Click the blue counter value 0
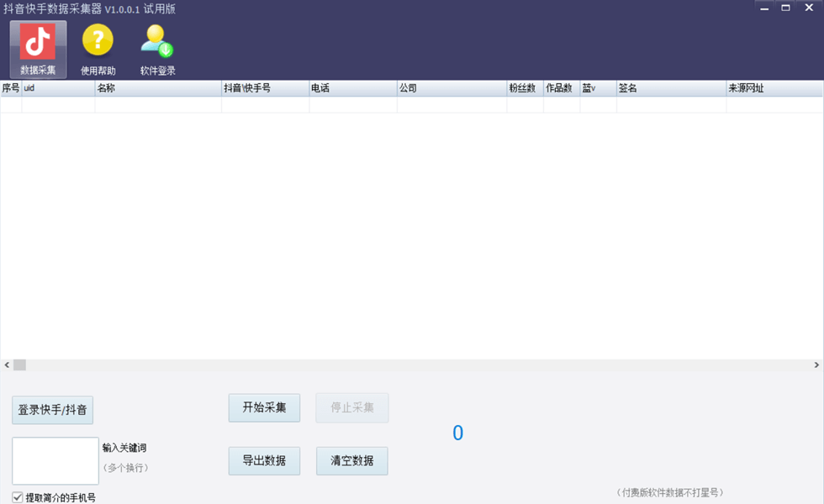 click(x=457, y=433)
